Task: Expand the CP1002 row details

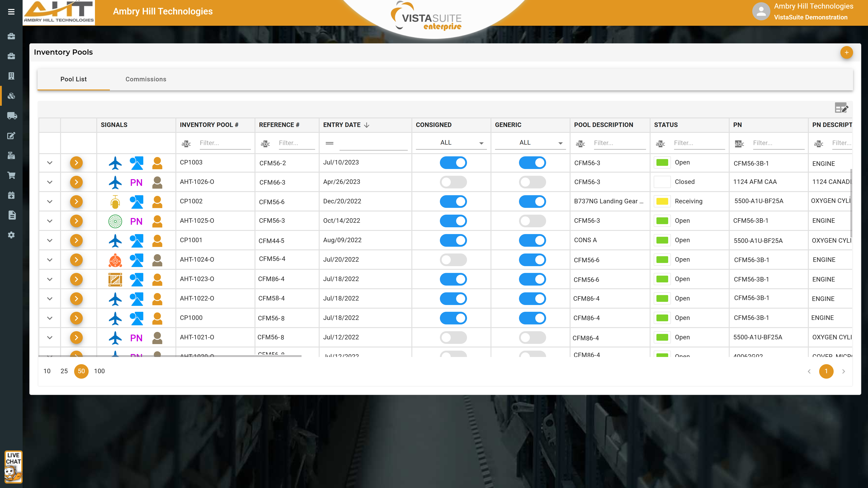Action: pyautogui.click(x=50, y=202)
